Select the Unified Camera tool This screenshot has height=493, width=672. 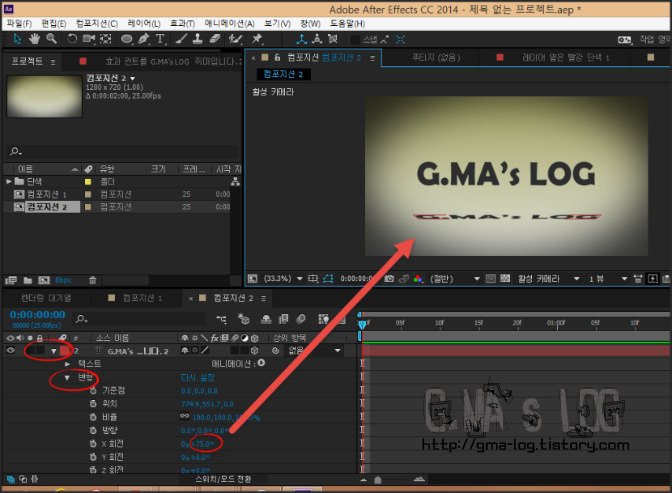tap(89, 39)
